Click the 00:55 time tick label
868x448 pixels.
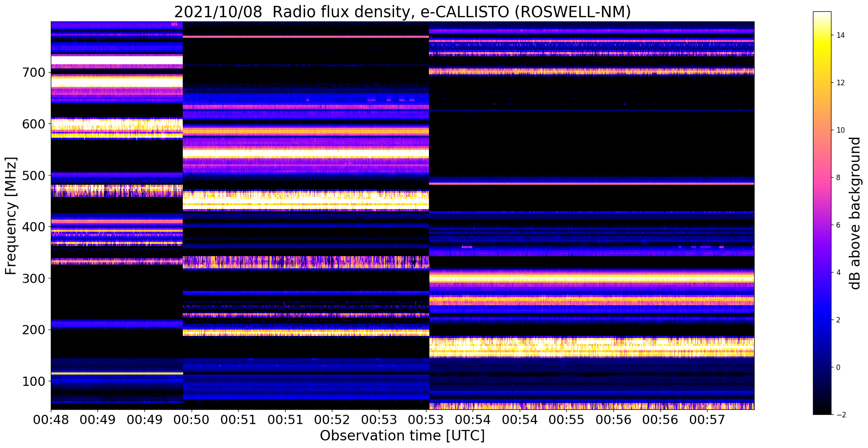tap(567, 419)
